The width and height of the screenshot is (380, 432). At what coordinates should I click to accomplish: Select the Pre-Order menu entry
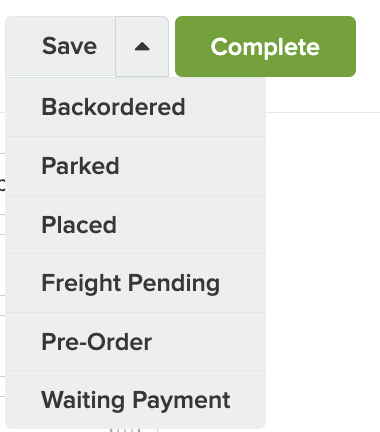click(x=135, y=342)
